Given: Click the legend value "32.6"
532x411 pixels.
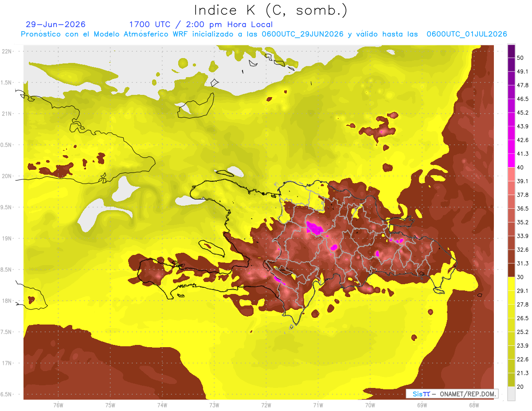Looking at the screenshot, I should (523, 250).
